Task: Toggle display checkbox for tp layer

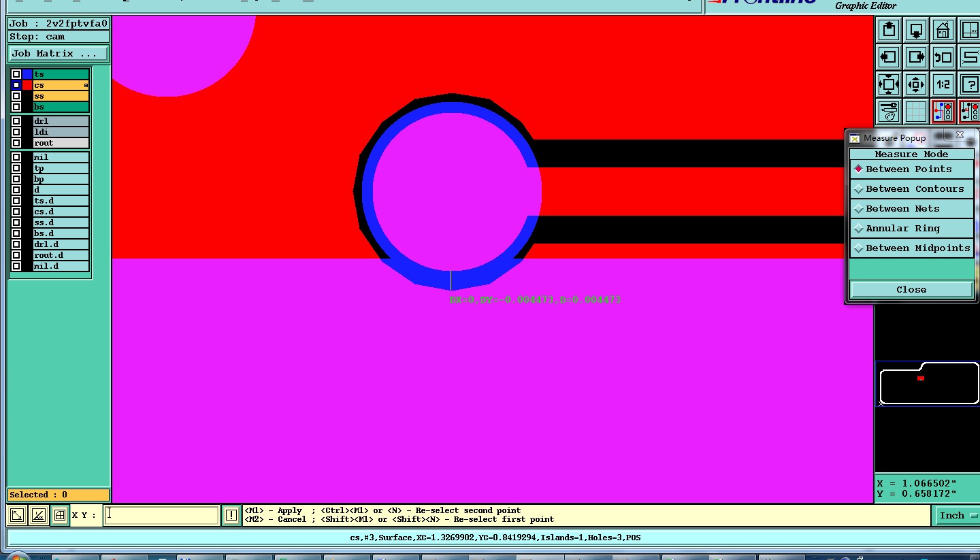Action: tap(16, 168)
